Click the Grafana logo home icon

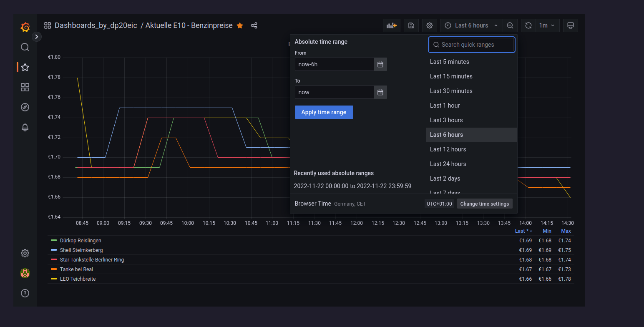[25, 28]
